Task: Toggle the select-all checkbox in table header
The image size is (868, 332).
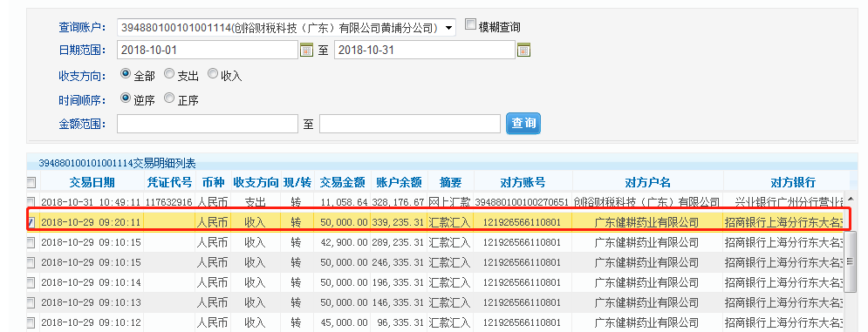Action: pos(31,182)
